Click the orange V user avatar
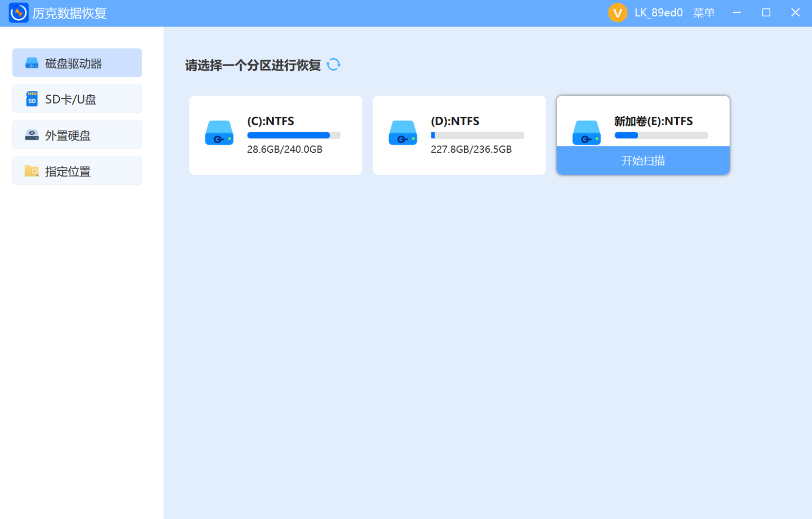812x519 pixels. click(617, 12)
